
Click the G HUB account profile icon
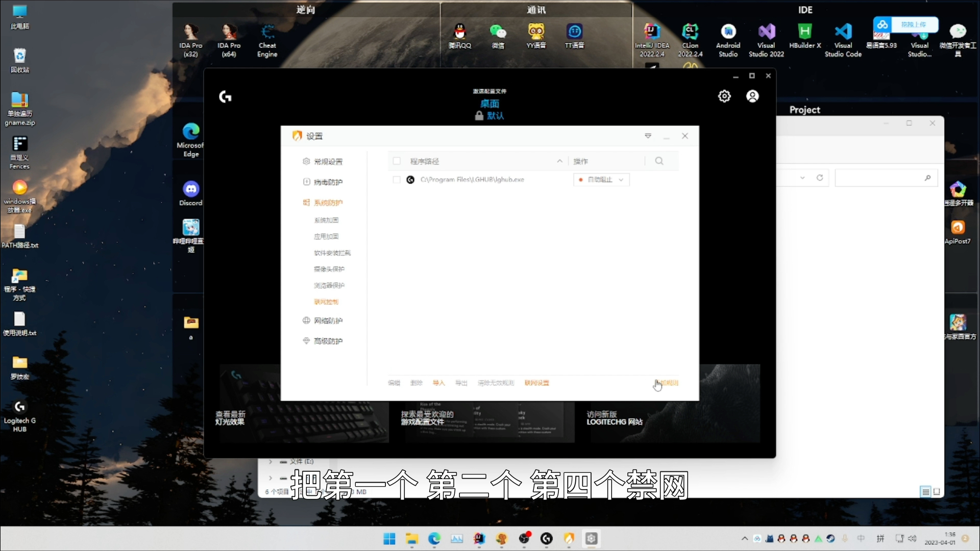click(x=752, y=96)
